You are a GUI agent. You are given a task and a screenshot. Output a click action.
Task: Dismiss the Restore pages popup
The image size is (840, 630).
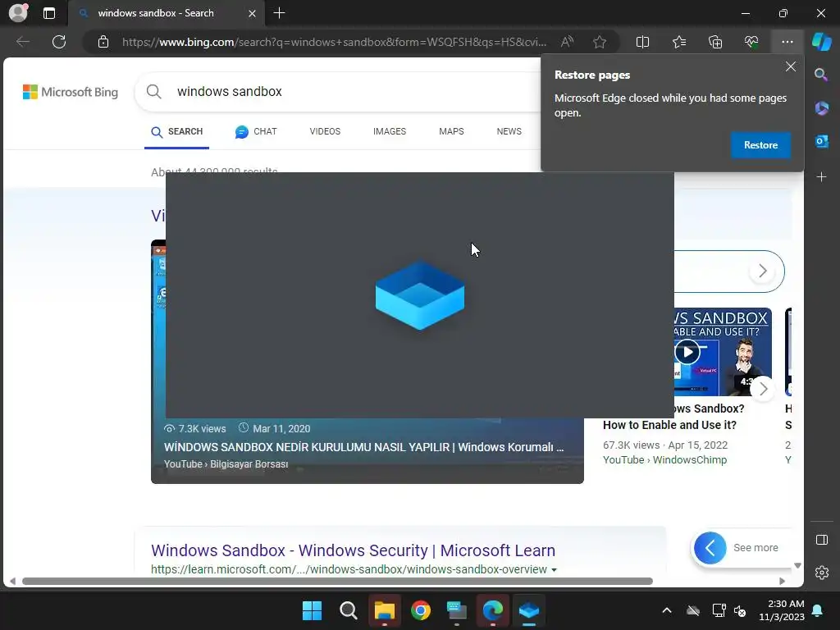coord(790,66)
